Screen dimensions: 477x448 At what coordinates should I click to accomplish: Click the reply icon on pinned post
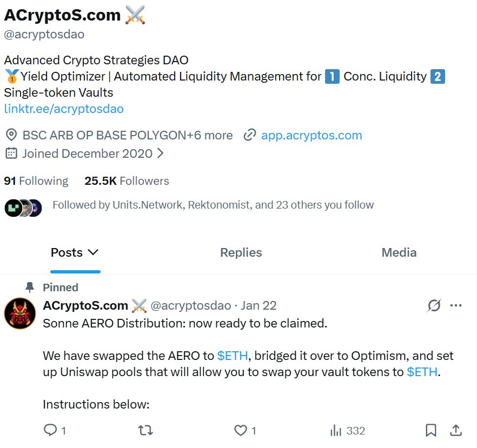[50, 430]
